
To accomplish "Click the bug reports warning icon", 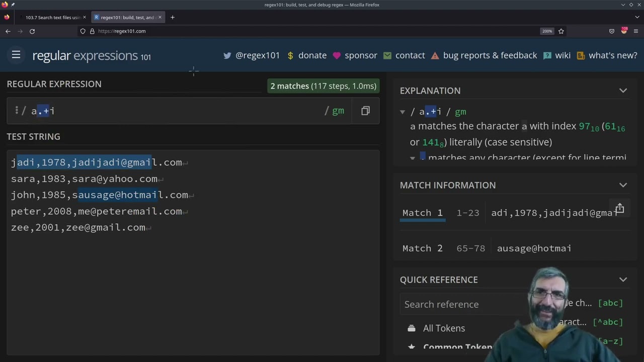I will [435, 55].
